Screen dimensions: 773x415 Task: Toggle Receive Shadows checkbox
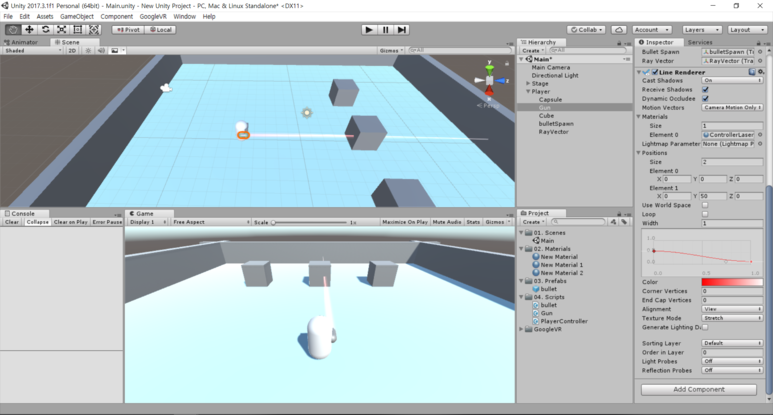pyautogui.click(x=705, y=90)
